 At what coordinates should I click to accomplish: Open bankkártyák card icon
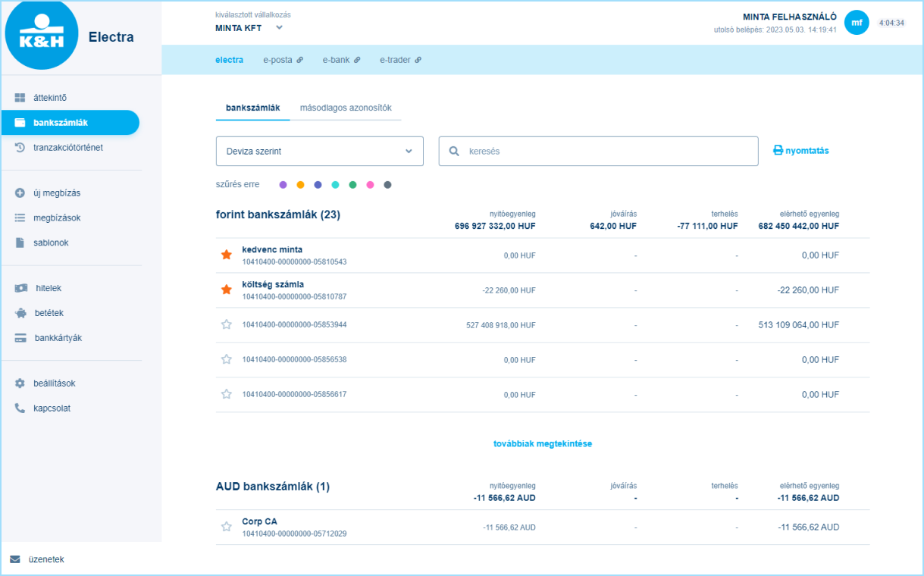pyautogui.click(x=20, y=338)
